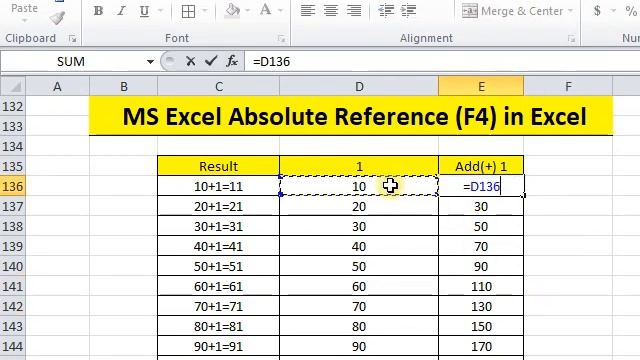Select row 134 header
The image size is (640, 360).
13,146
